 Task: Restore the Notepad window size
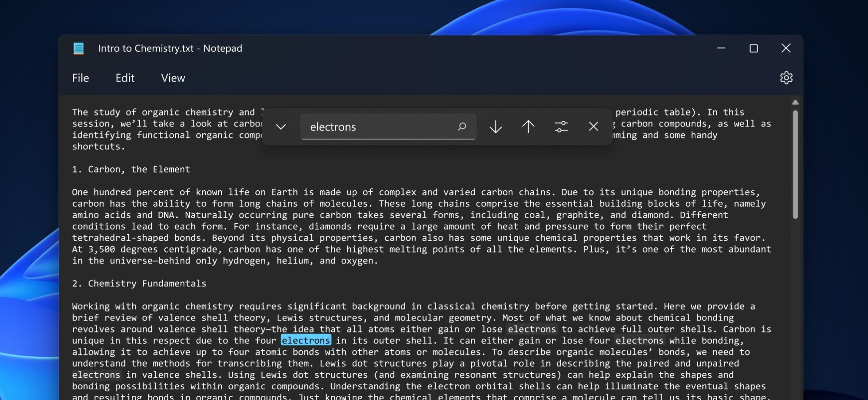[x=754, y=48]
